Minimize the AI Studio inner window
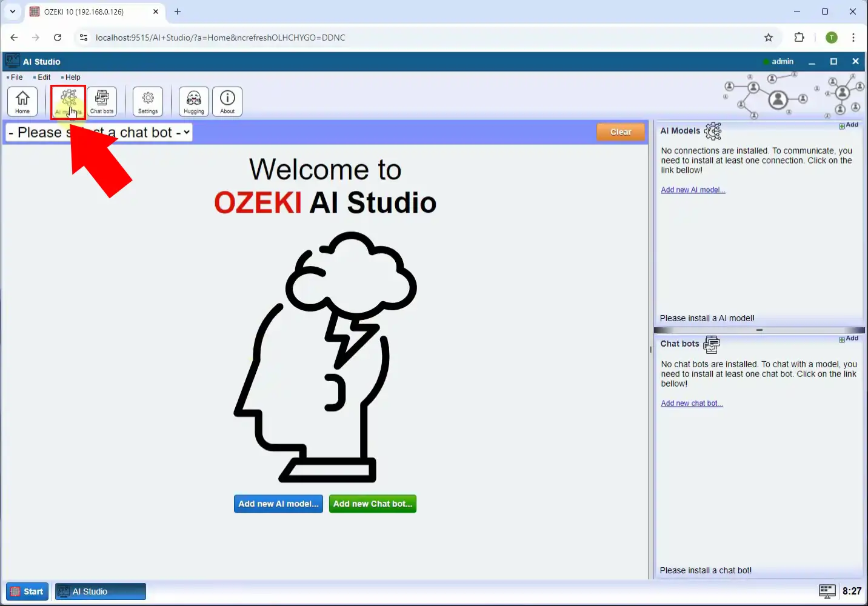This screenshot has height=606, width=868. pyautogui.click(x=812, y=62)
